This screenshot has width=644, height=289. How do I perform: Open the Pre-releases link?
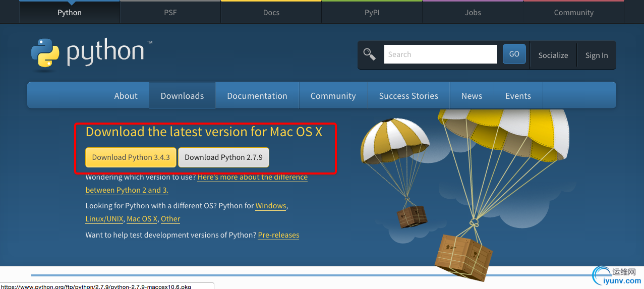point(279,235)
